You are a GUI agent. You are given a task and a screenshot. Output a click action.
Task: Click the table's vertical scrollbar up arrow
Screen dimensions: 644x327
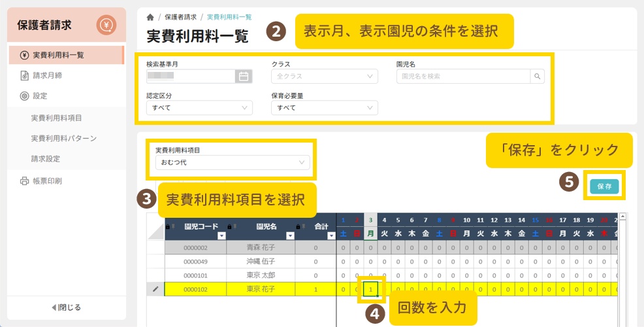622,216
